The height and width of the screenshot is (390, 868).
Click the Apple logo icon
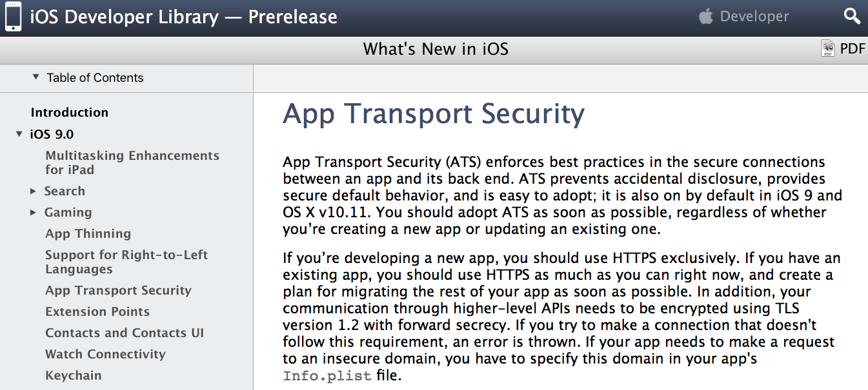click(707, 17)
